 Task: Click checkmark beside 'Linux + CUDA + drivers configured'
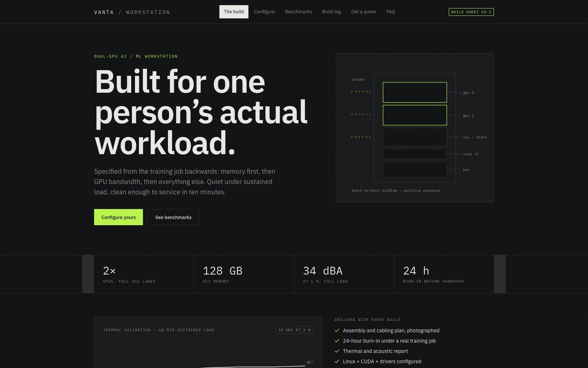click(x=337, y=361)
